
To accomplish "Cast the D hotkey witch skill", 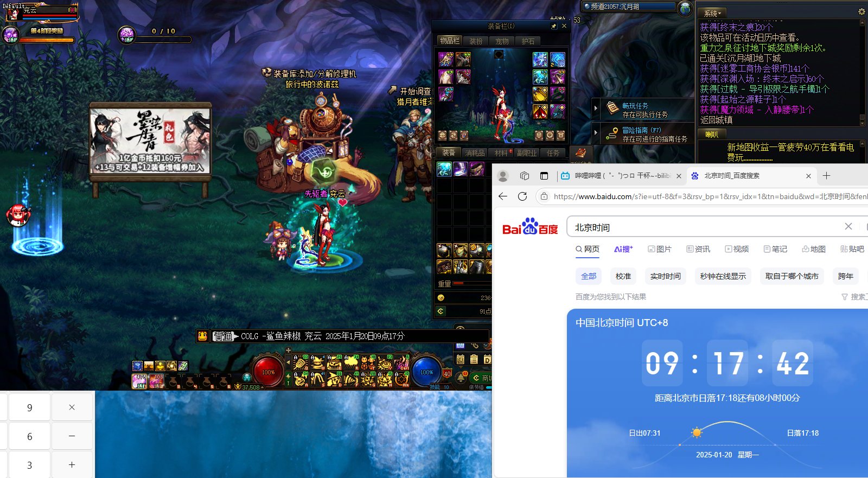I will pyautogui.click(x=334, y=379).
